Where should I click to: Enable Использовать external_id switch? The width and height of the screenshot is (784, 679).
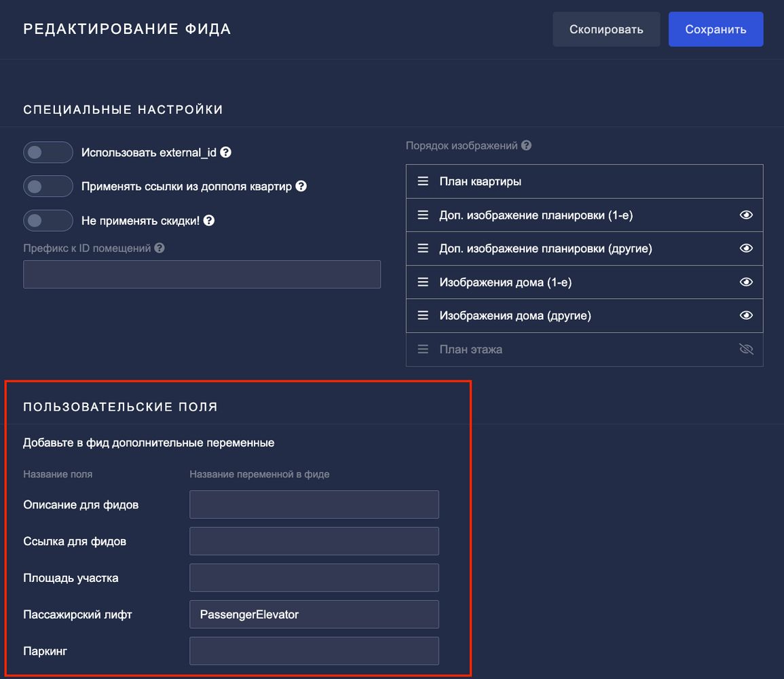[48, 152]
